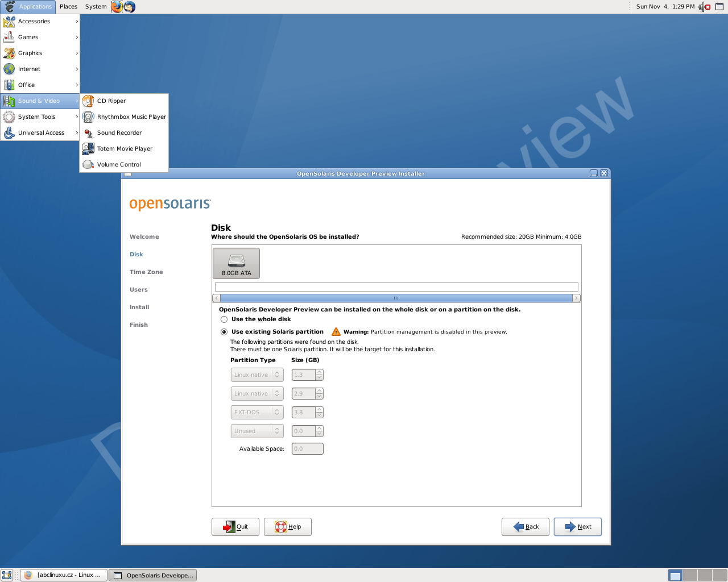Click the Sound Recorder microphone icon

tap(88, 133)
